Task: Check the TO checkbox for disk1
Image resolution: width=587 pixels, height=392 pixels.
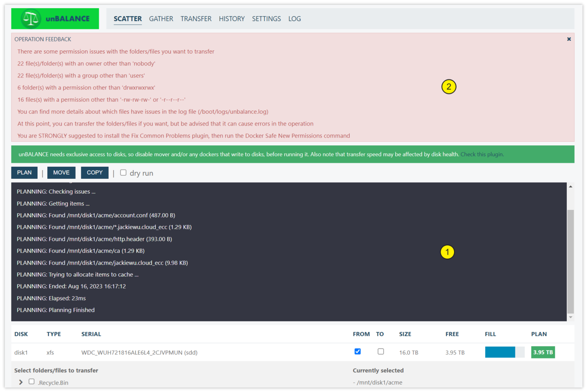Action: [x=381, y=352]
